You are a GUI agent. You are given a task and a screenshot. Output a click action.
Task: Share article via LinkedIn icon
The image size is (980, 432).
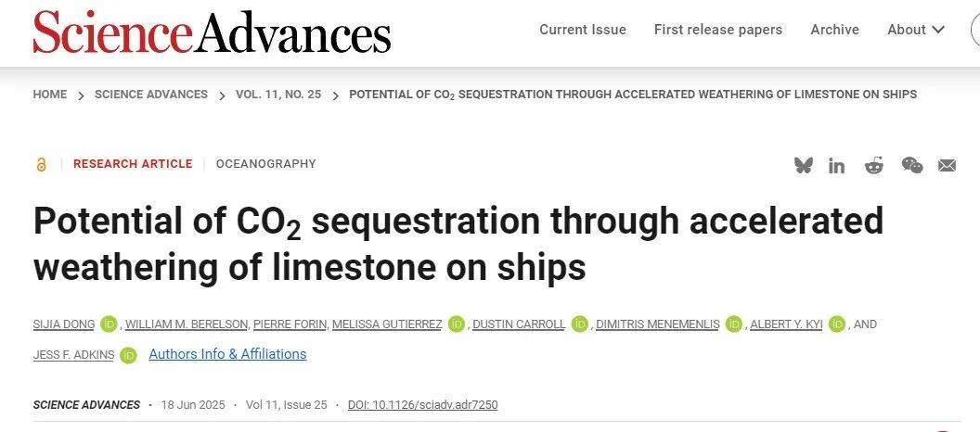coord(836,165)
